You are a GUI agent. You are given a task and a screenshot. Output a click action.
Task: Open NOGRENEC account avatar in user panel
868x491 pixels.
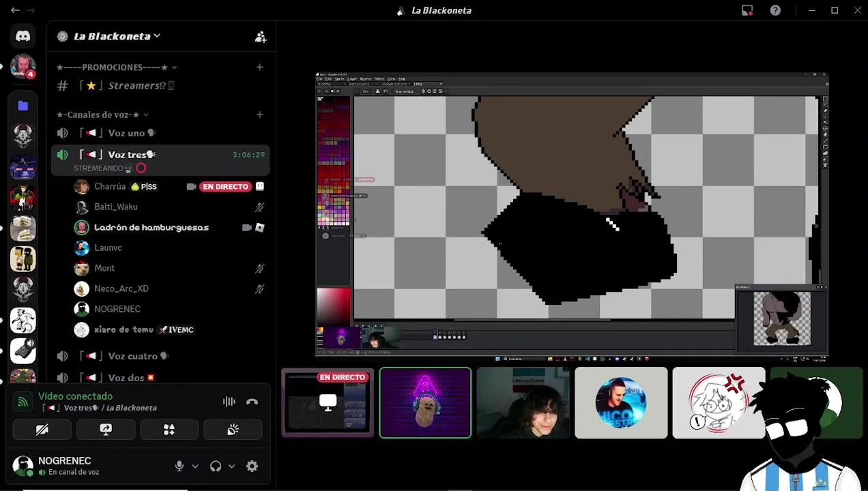(23, 466)
